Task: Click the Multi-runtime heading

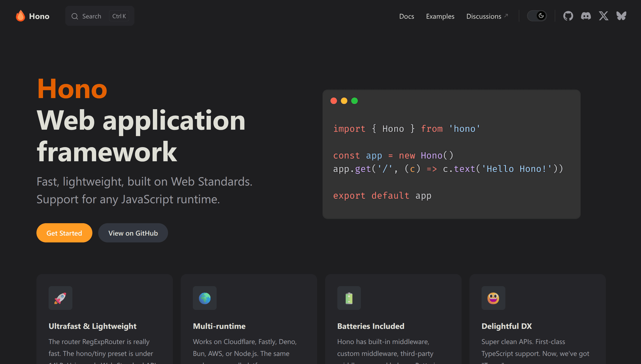Action: [x=219, y=326]
